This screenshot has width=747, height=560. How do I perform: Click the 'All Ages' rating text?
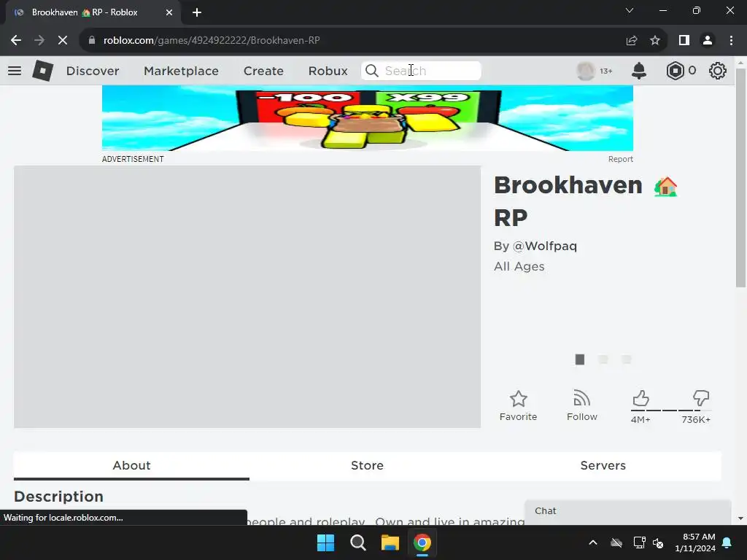click(x=519, y=266)
